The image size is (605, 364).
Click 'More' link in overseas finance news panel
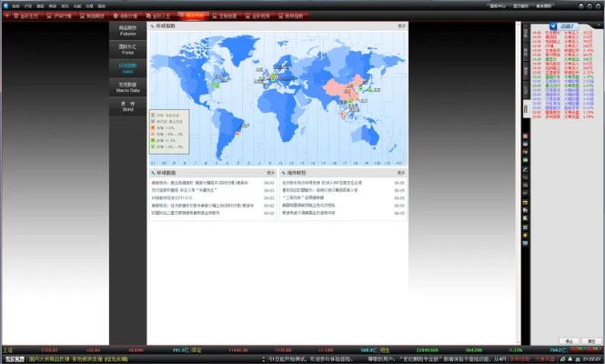click(x=401, y=172)
